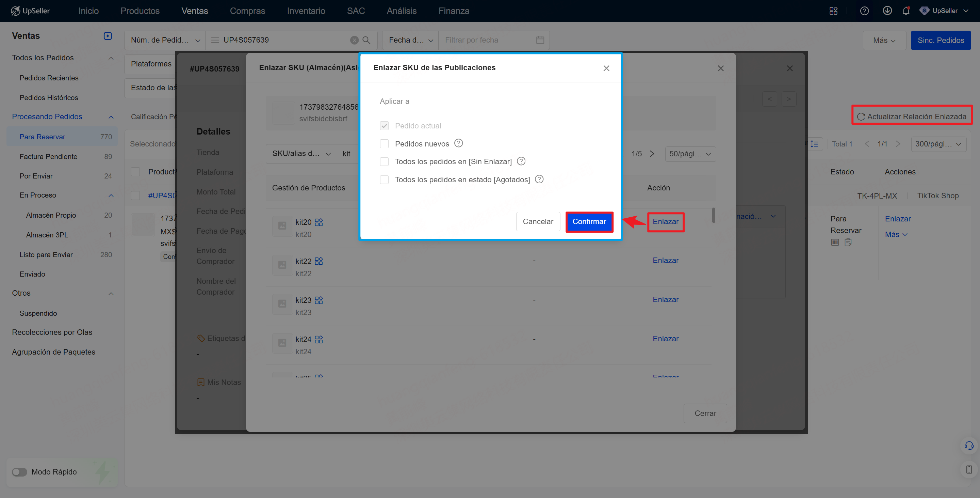
Task: Open the 50/página page size dropdown
Action: coord(690,154)
